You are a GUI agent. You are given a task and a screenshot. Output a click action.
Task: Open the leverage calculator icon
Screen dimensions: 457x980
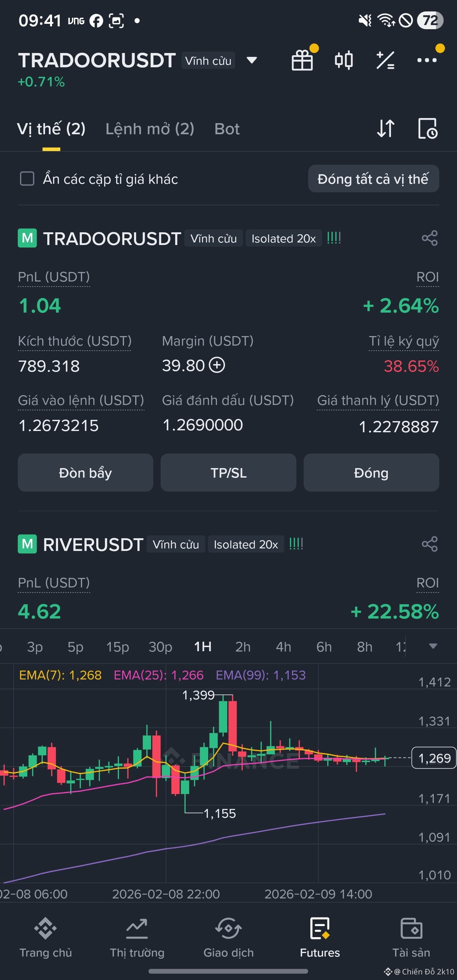385,60
